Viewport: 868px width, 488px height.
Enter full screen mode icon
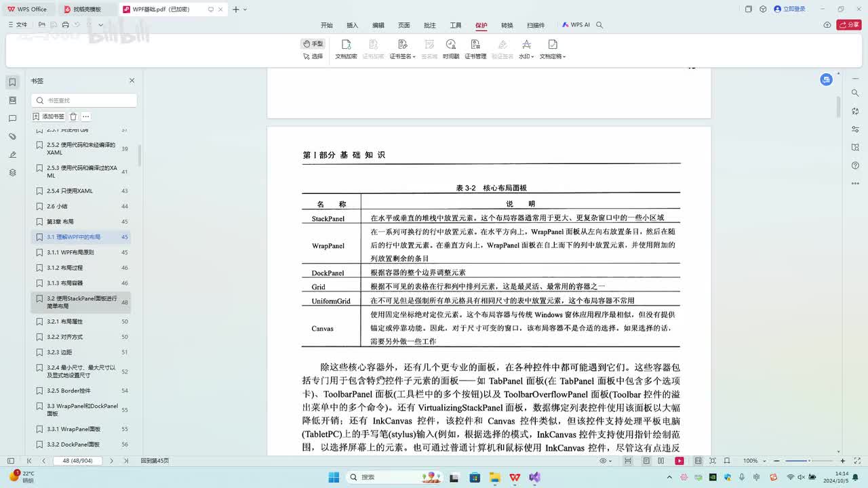coord(856,461)
